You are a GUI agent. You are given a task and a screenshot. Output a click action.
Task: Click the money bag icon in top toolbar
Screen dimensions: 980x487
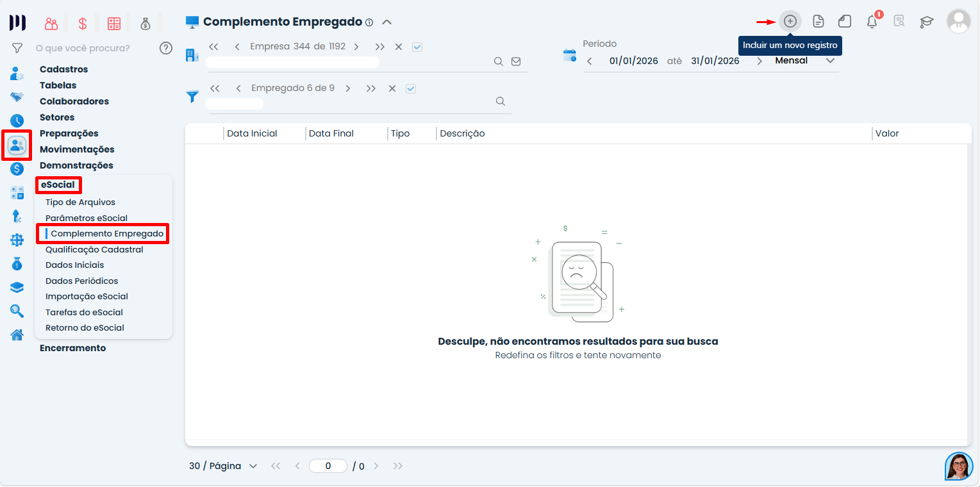click(x=145, y=24)
